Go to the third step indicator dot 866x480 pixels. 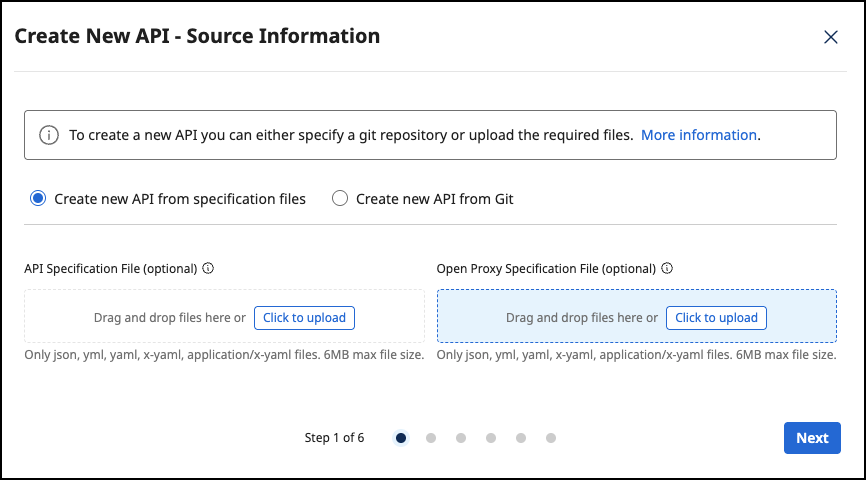pyautogui.click(x=461, y=438)
